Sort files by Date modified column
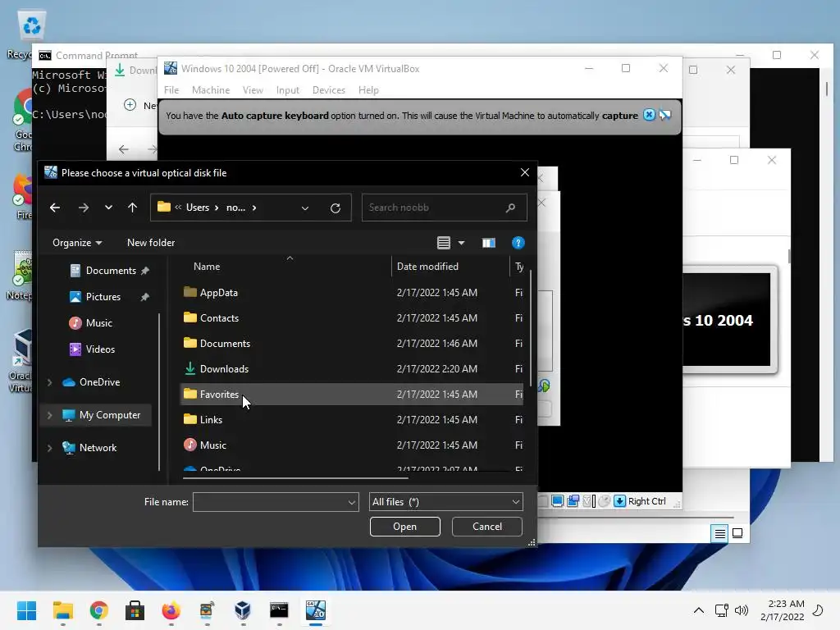 (x=427, y=267)
